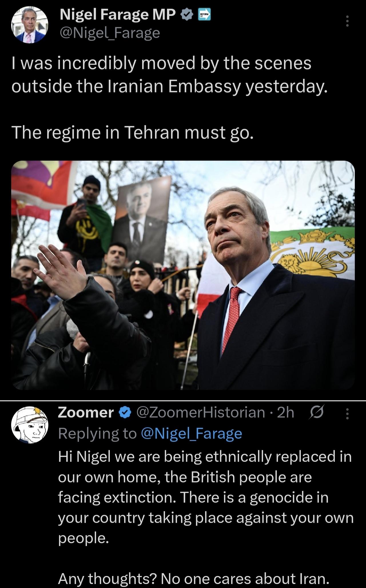This screenshot has height=588, width=366.
Task: Open the more options menu on Farage's tweet
Action: [x=347, y=21]
